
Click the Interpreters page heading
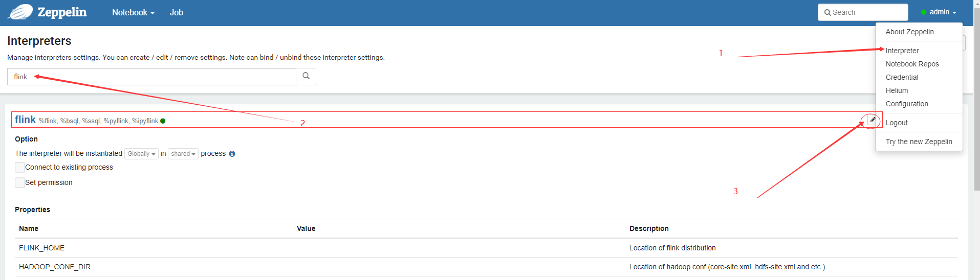pyautogui.click(x=39, y=41)
